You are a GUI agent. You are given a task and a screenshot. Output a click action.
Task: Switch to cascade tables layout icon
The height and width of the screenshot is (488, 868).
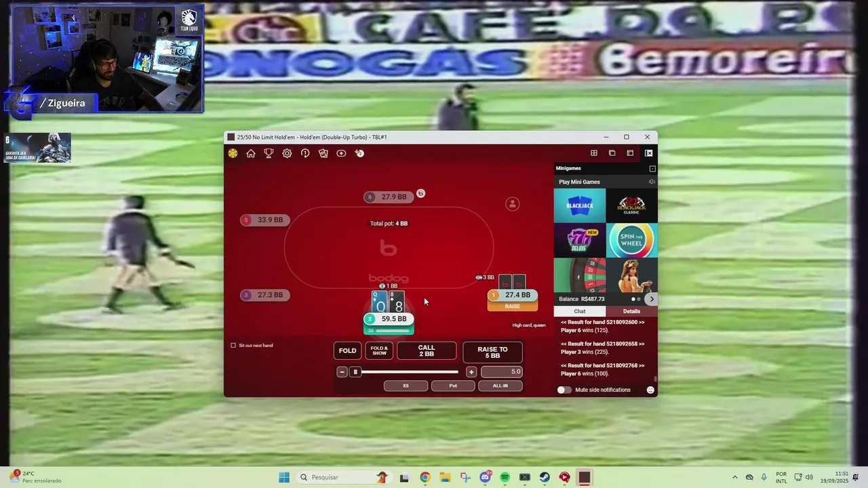coord(612,153)
